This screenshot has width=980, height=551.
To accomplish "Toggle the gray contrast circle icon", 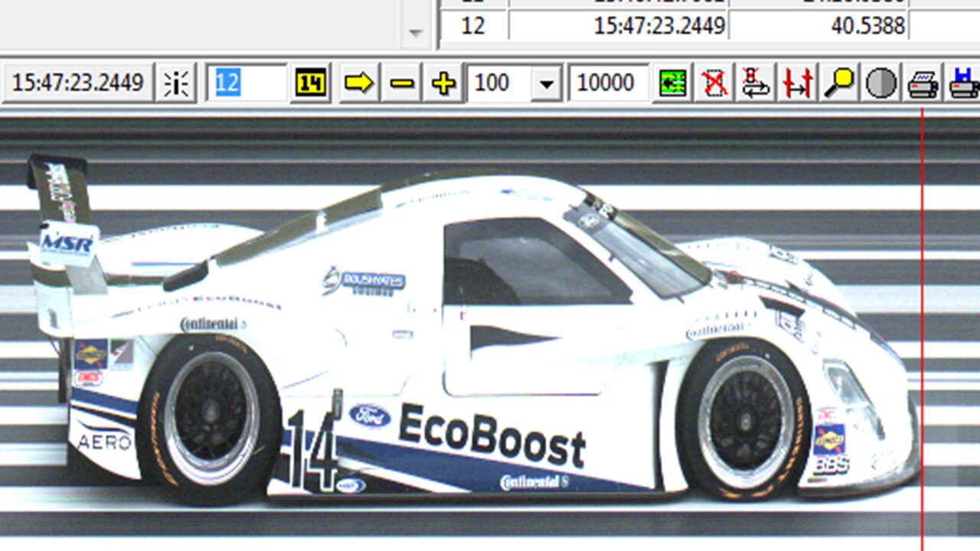I will [x=880, y=83].
